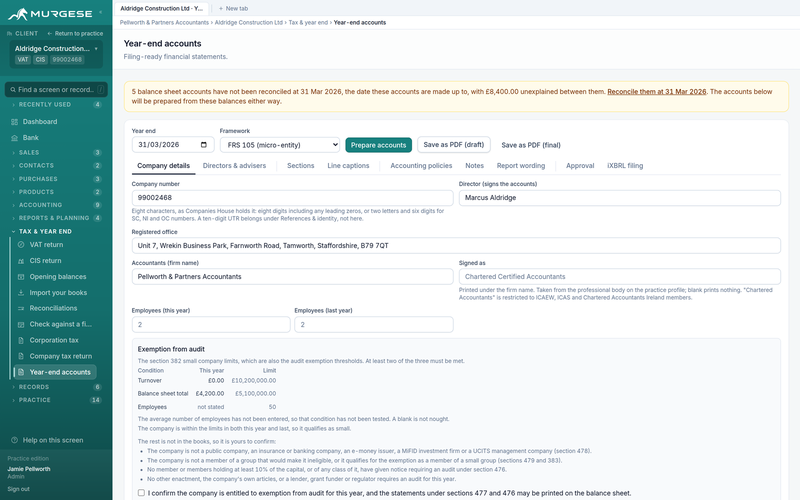Switch to the Approval tab

click(x=580, y=166)
